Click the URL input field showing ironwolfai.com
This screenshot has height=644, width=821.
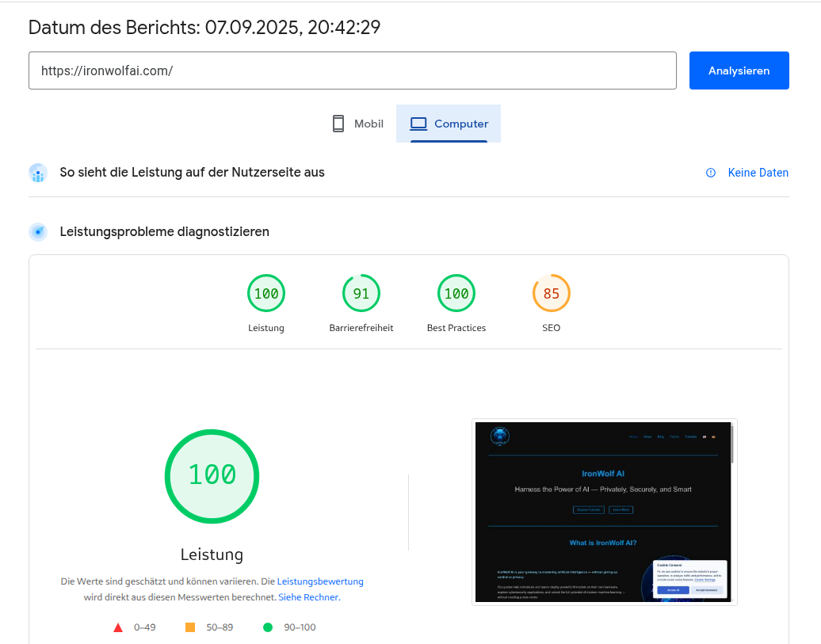point(353,70)
